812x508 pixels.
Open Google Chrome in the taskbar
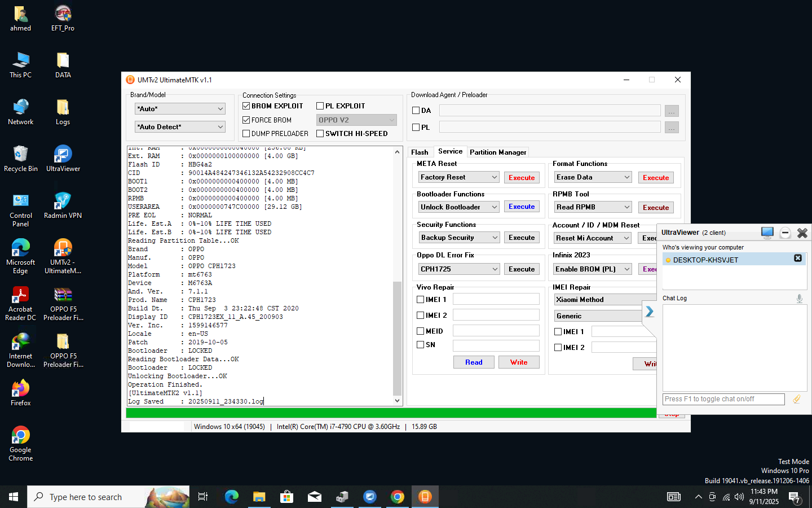[398, 497]
